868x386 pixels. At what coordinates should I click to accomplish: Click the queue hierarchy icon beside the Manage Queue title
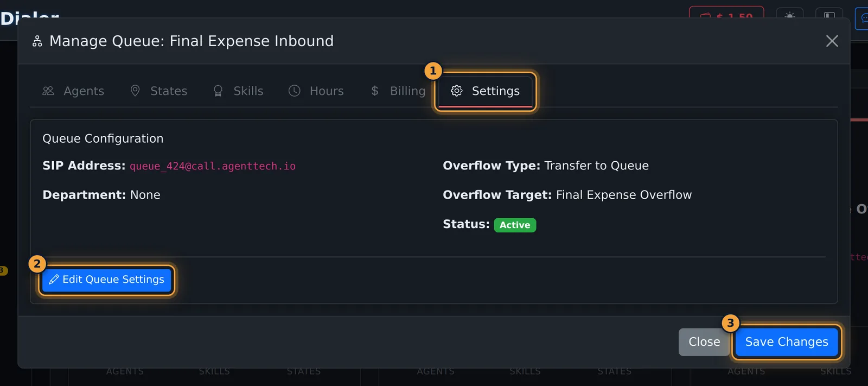[x=37, y=41]
